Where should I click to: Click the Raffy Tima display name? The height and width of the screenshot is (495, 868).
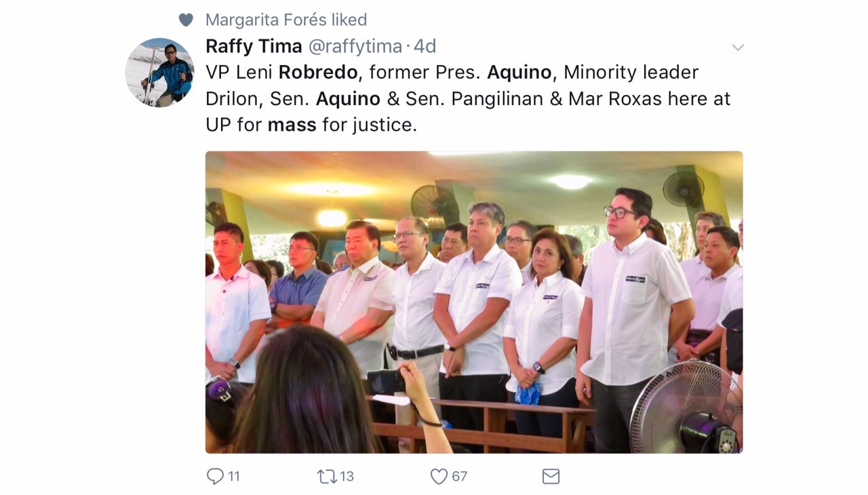tap(254, 46)
